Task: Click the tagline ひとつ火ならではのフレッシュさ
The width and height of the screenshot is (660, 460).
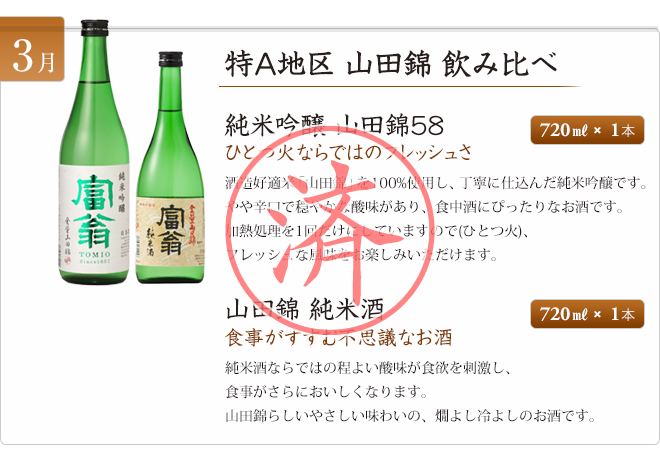Action: pos(349,152)
